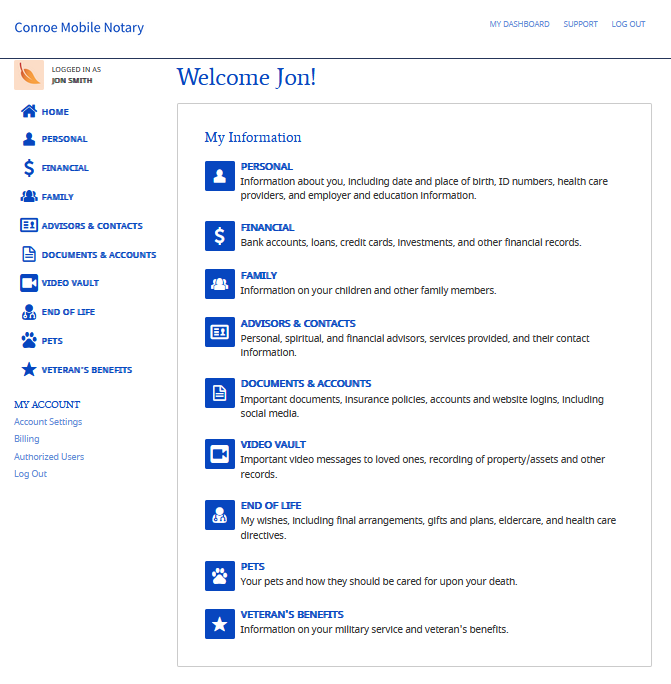Image resolution: width=671 pixels, height=684 pixels.
Task: Open Authorized Users under My Account
Action: click(x=49, y=457)
